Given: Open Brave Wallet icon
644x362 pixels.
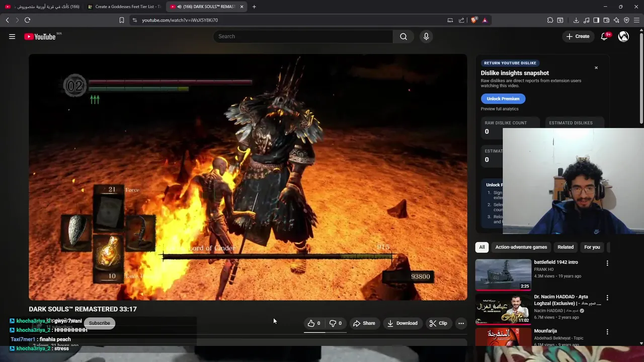Looking at the screenshot, I should coord(606,20).
